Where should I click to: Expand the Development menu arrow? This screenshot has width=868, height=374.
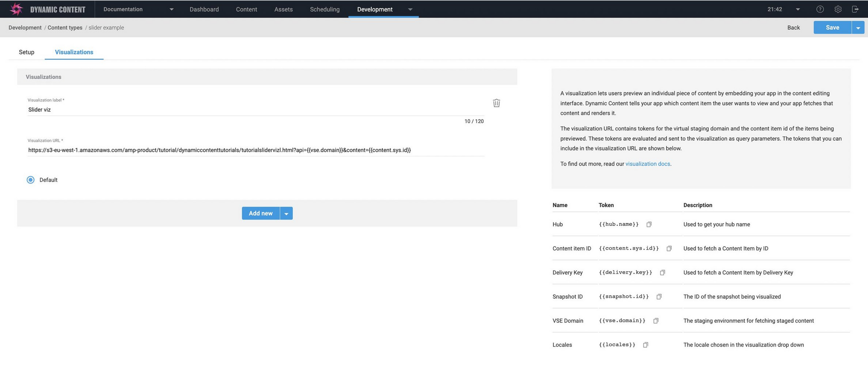tap(410, 9)
